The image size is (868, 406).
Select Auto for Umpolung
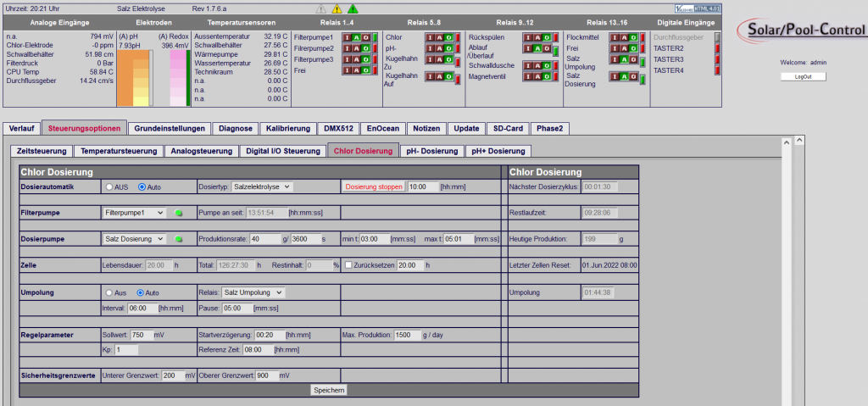[x=141, y=292]
